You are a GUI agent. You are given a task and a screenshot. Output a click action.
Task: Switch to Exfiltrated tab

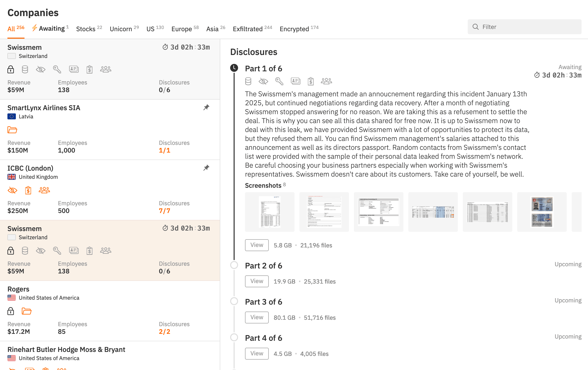(252, 28)
